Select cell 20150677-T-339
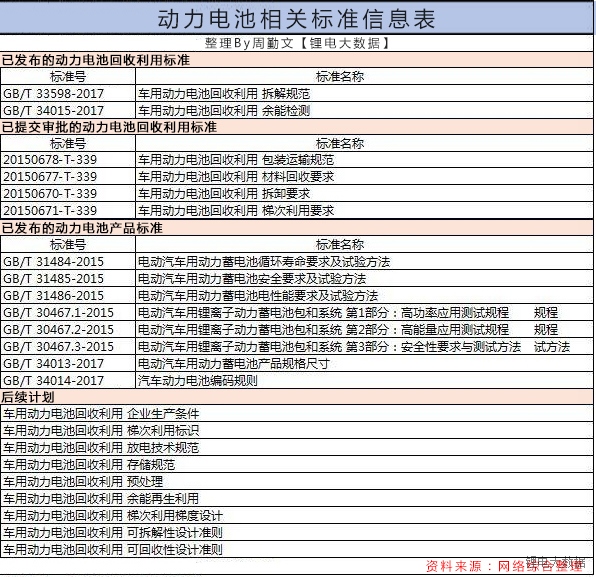The image size is (596, 577). point(68,177)
